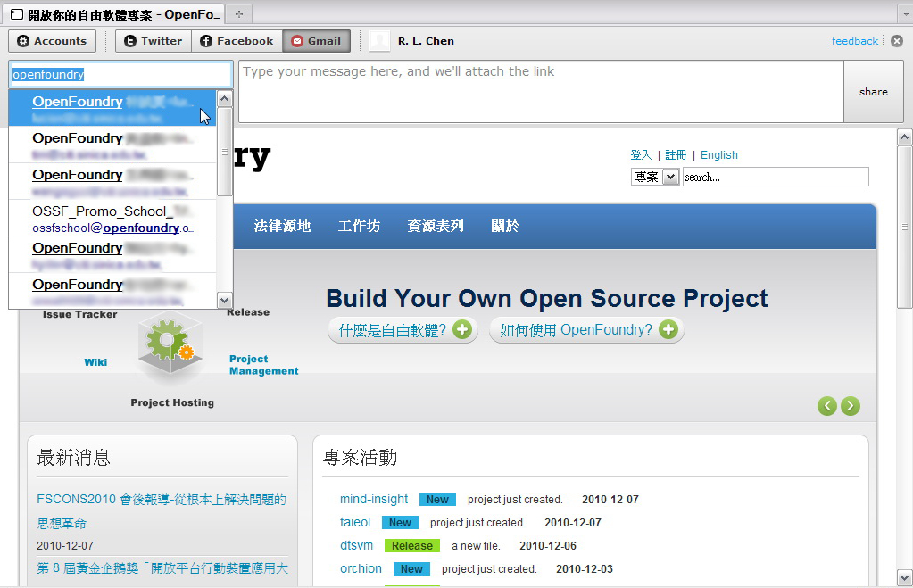The width and height of the screenshot is (913, 588).
Task: Open the 專案 search category dropdown
Action: (655, 177)
